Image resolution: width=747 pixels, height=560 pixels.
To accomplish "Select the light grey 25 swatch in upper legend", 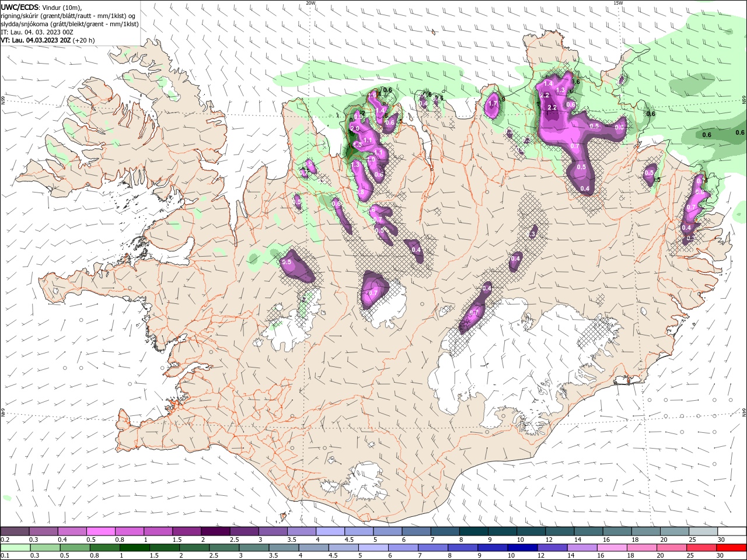I will click(x=703, y=531).
